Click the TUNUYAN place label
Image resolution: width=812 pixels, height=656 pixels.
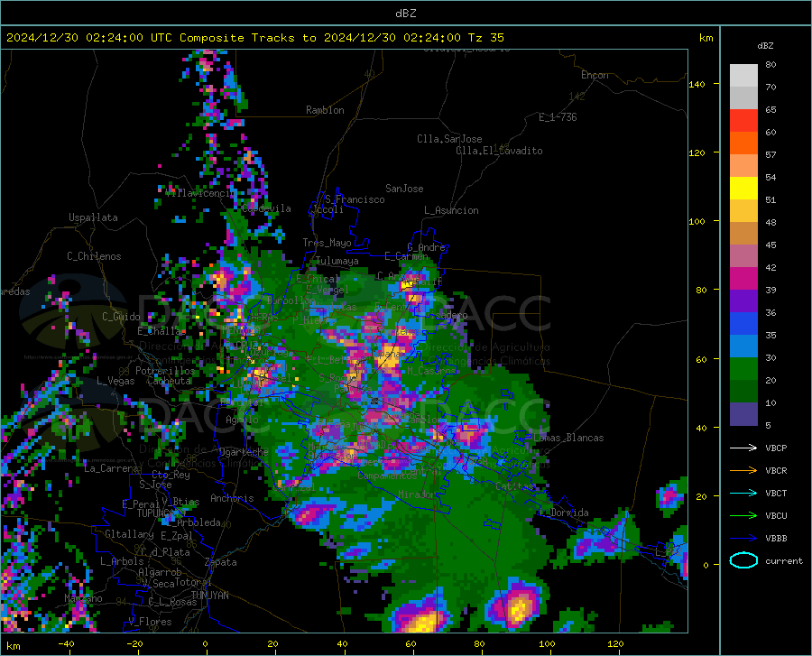click(209, 596)
